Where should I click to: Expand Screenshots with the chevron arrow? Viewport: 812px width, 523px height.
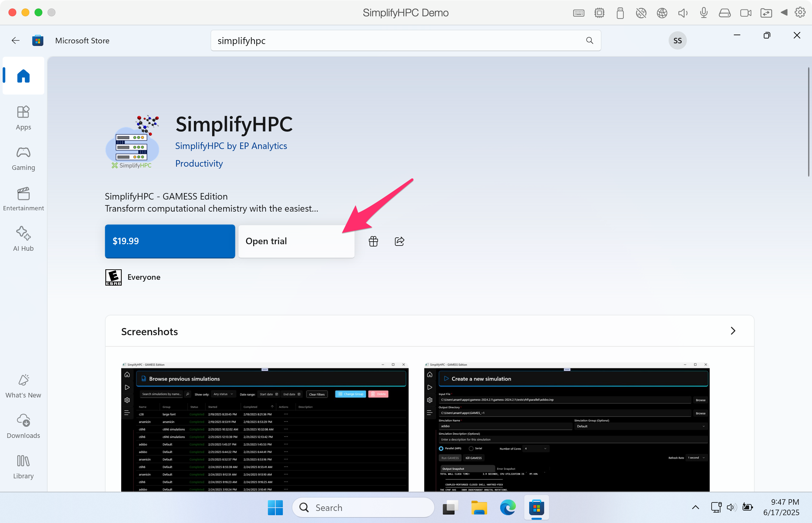[732, 331]
